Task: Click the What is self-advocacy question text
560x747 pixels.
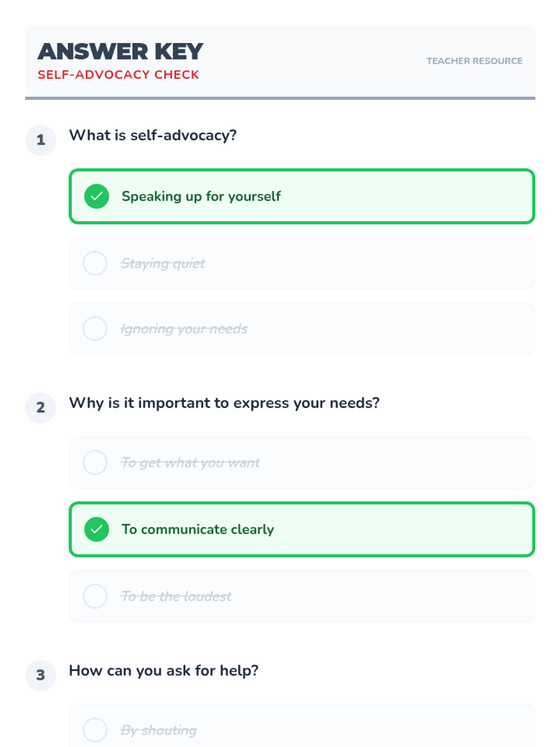Action: (153, 135)
